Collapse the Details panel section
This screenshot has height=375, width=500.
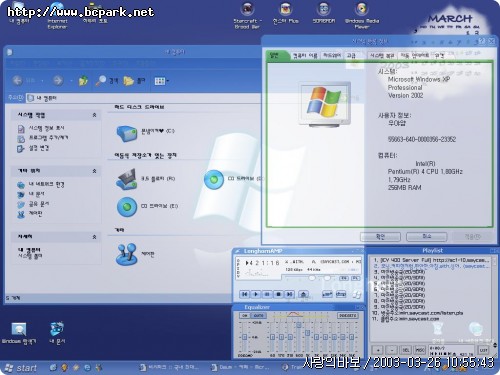click(94, 237)
